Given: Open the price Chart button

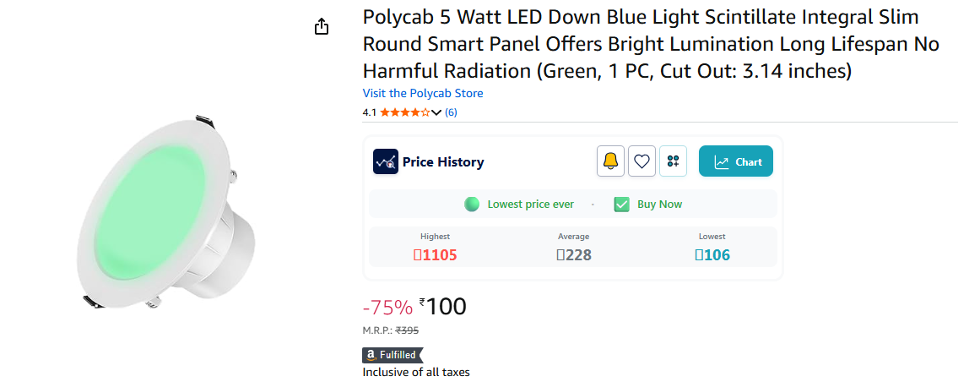Looking at the screenshot, I should (735, 161).
